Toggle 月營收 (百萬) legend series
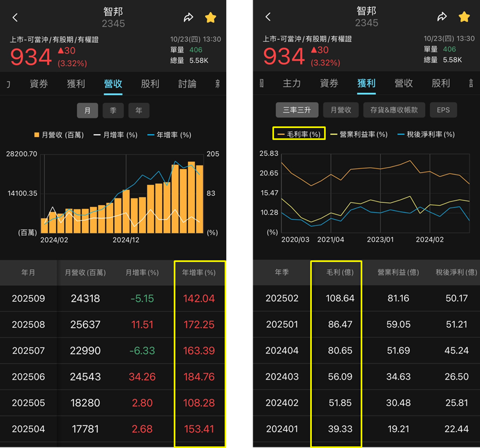Screen dimensions: 480x448 point(59,135)
